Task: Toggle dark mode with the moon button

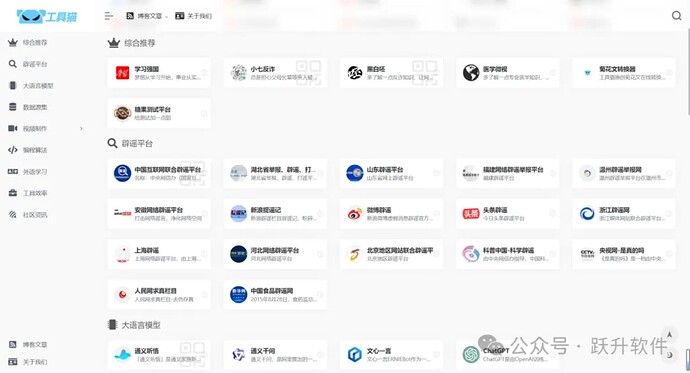Action: point(669,355)
